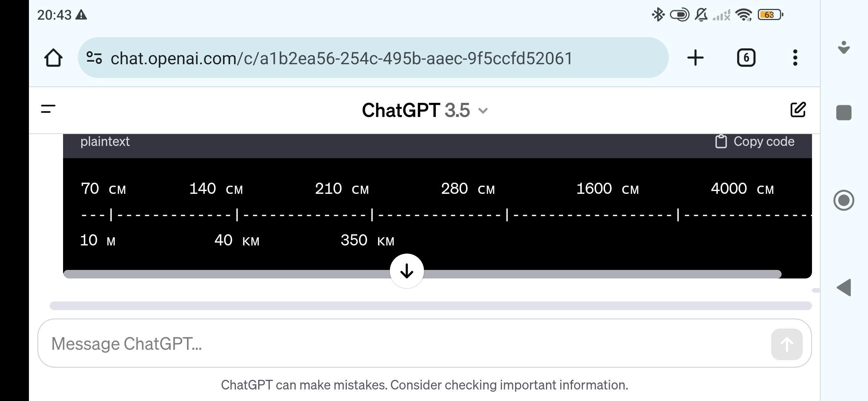Open the browser three-dot menu
Viewport: 868px width, 401px height.
[x=795, y=58]
